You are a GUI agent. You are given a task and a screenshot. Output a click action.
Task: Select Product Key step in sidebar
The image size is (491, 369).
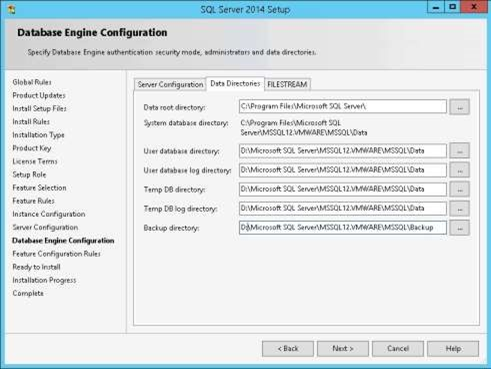coord(32,148)
